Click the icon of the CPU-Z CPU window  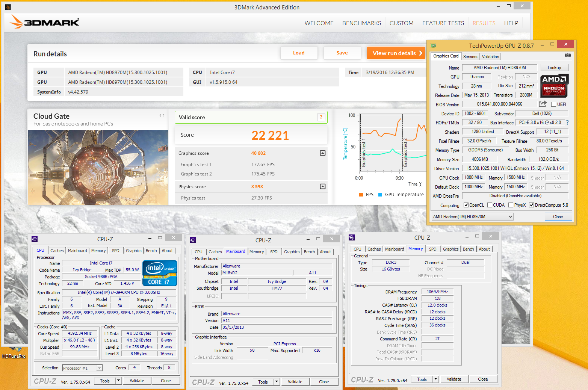coord(35,239)
